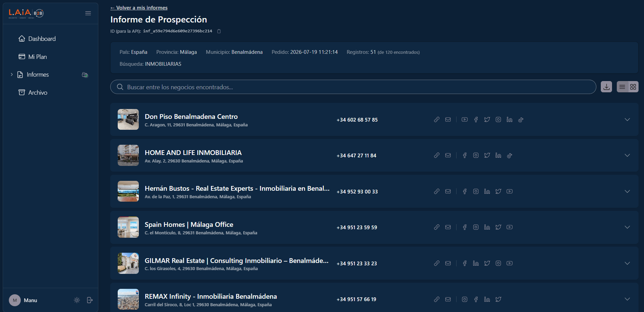This screenshot has height=312, width=644.
Task: Click the Búsqueda: INMOBILIARIAS label
Action: point(150,64)
